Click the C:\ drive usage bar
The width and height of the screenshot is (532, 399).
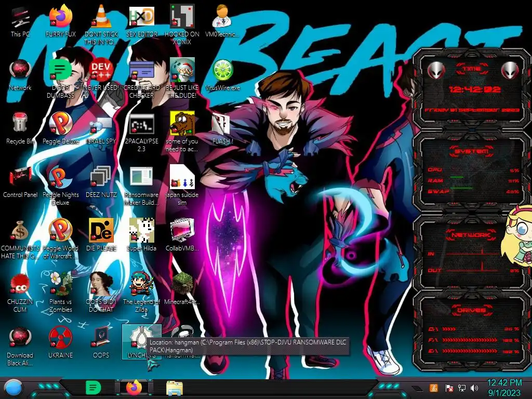click(473, 329)
